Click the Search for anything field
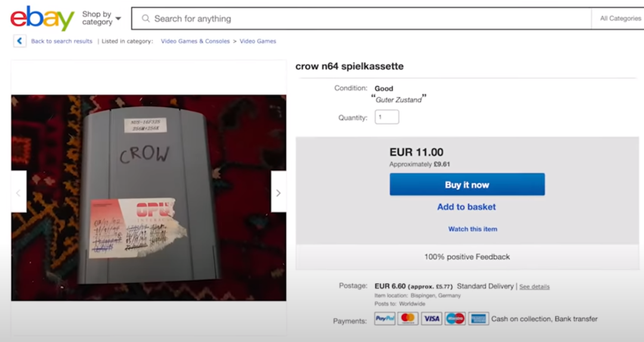This screenshot has width=644, height=342. [x=361, y=18]
